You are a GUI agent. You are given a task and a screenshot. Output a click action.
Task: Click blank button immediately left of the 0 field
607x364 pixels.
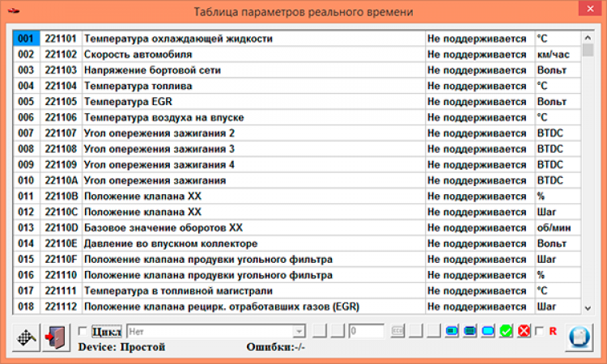click(337, 331)
